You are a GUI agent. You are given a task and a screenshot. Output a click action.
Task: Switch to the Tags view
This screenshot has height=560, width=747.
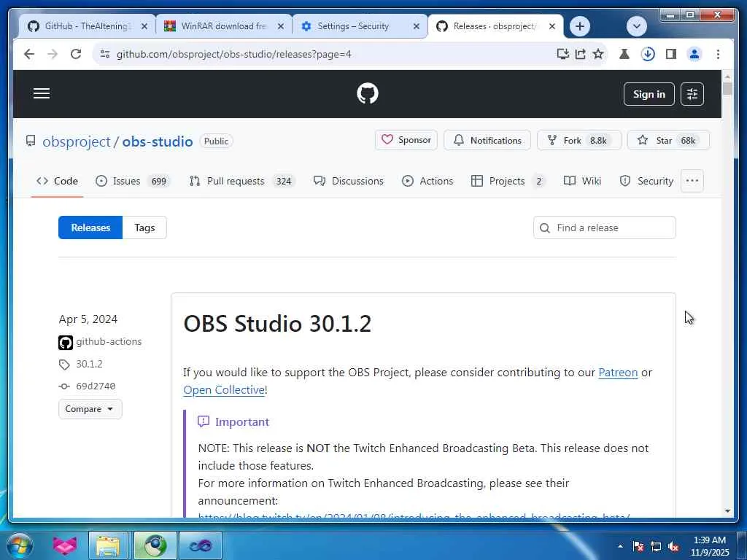pyautogui.click(x=144, y=227)
